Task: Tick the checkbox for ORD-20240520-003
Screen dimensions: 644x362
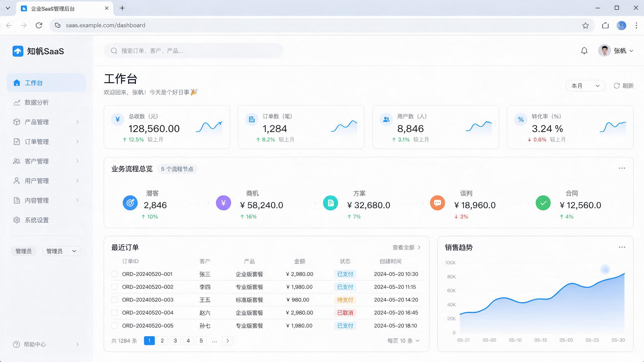Action: [x=114, y=300]
